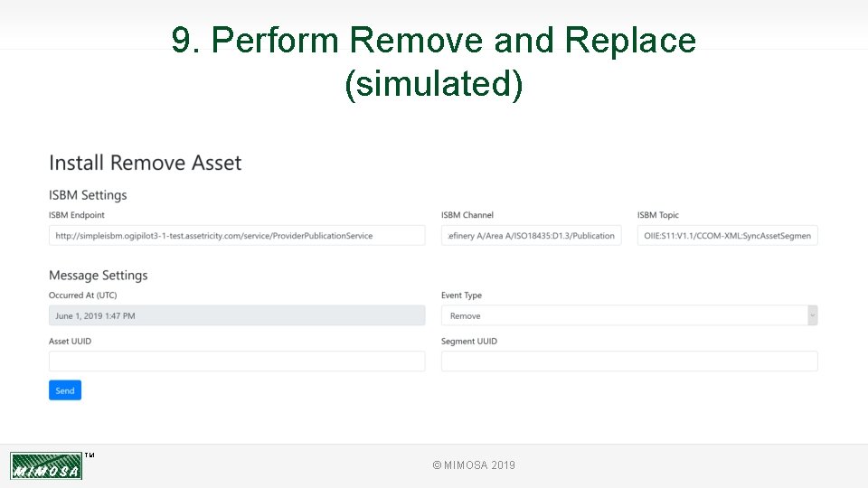
Task: Click the ISBM Endpoint label
Action: click(x=76, y=215)
